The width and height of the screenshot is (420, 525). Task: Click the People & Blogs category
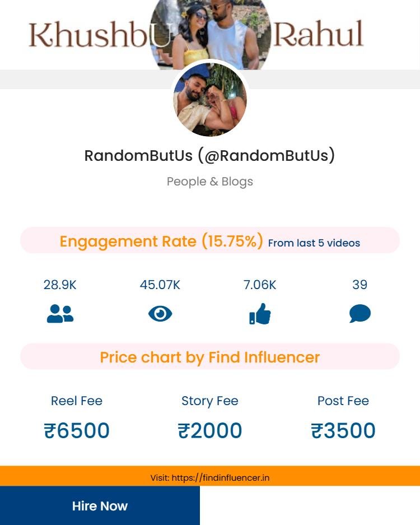pos(209,182)
